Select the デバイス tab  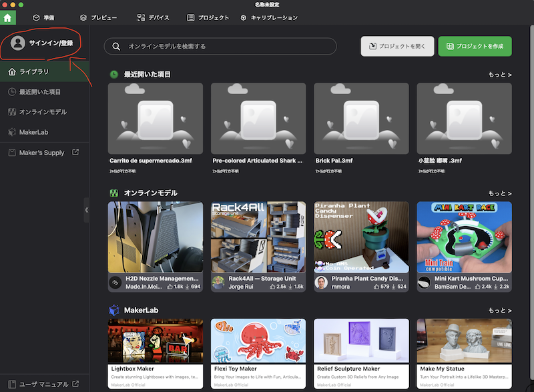pos(154,17)
